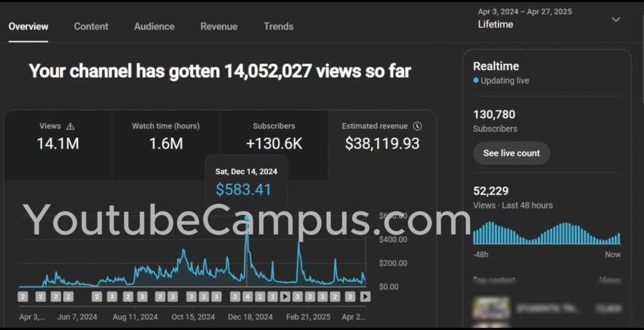The image size is (644, 330).
Task: Select the Views 14.1M metric card
Action: coord(57,145)
